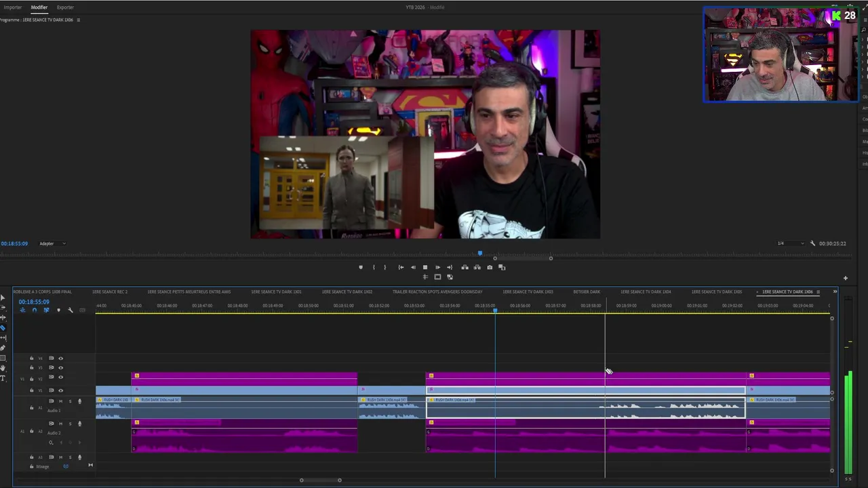
Task: Toggle Safe Margins button under transport
Action: tap(437, 277)
